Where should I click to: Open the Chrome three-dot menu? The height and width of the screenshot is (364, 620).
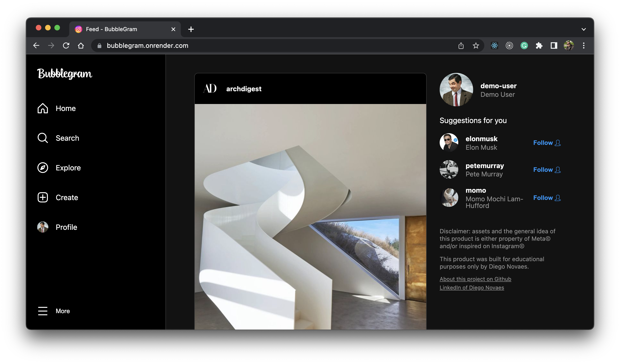[584, 45]
